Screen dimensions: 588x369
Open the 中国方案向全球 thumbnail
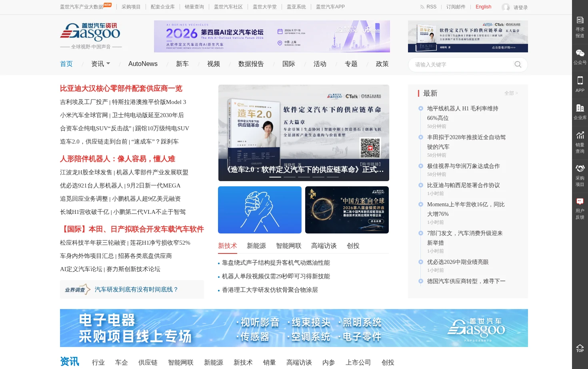tap(347, 210)
